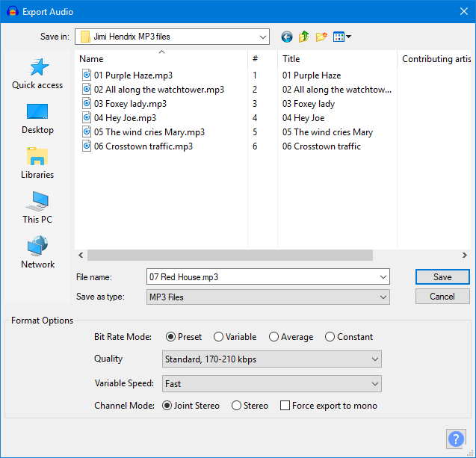Screen dimensions: 476x458
Task: Click file icon of 05 The wind cries Mary.mp3
Action: click(87, 132)
